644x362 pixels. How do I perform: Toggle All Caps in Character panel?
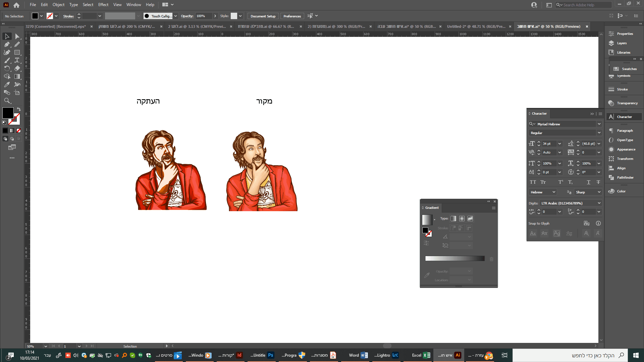tap(533, 182)
